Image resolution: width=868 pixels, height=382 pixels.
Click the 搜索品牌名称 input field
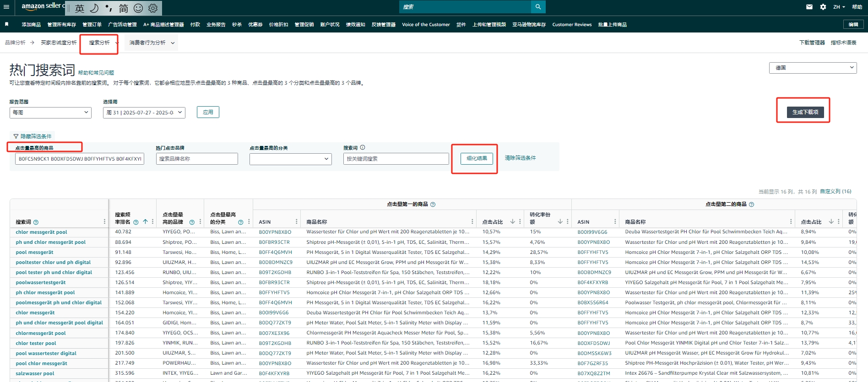coord(197,159)
